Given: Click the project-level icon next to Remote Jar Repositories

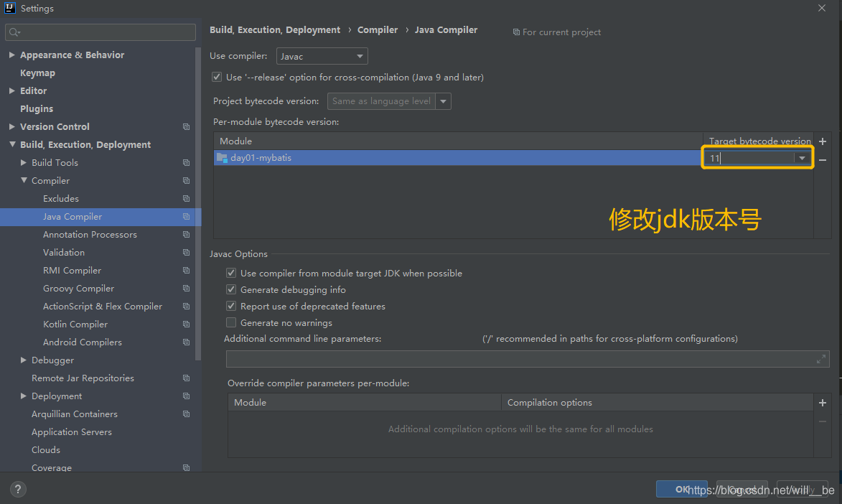Looking at the screenshot, I should [x=187, y=378].
